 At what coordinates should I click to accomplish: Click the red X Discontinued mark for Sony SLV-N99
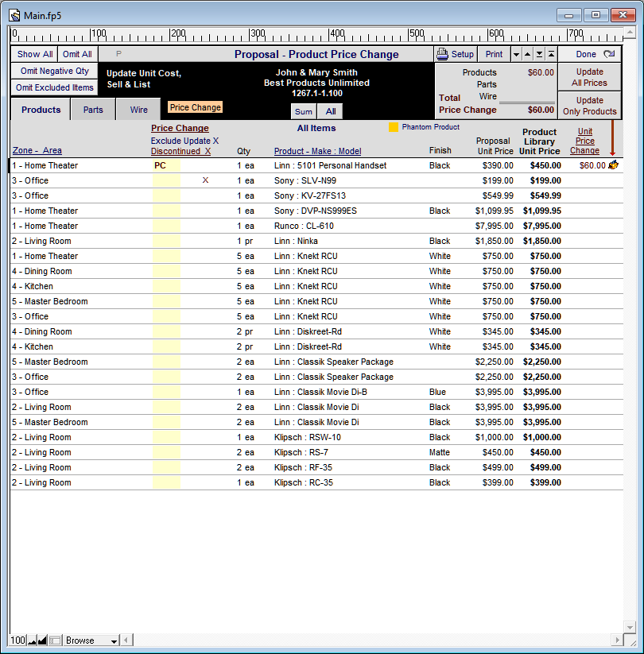[x=205, y=180]
